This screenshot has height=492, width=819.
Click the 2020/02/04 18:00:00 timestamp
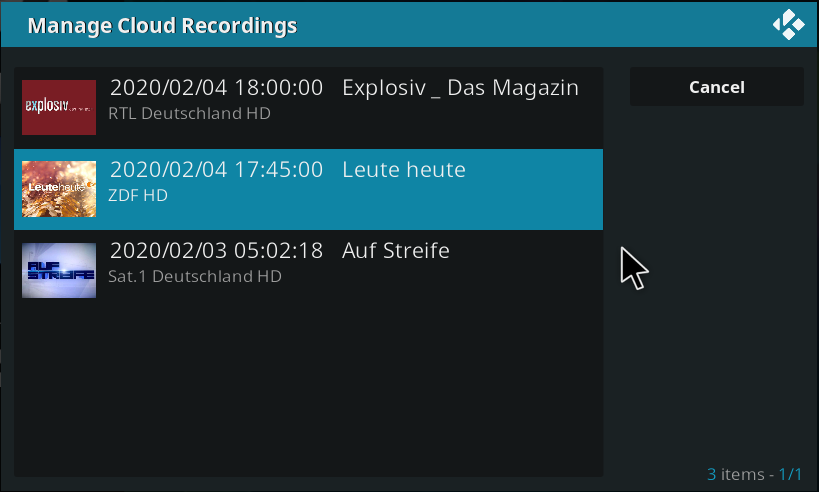(216, 88)
